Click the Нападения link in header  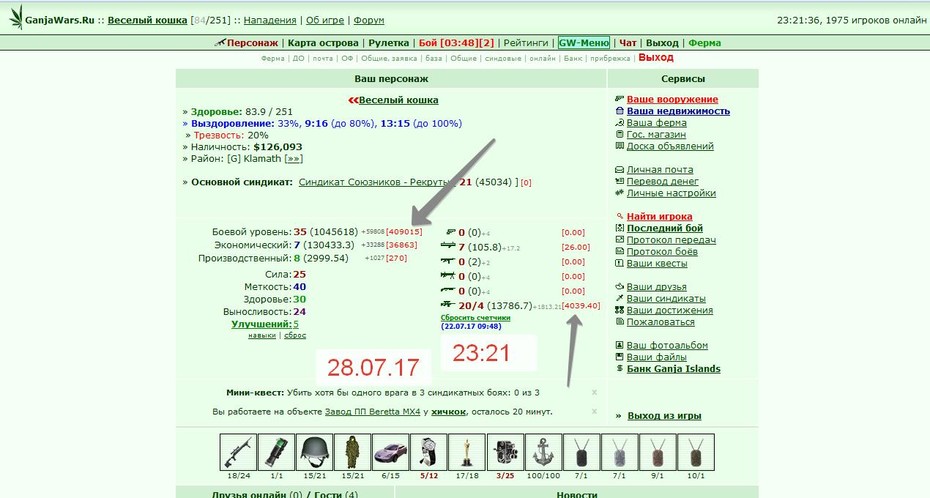point(270,20)
